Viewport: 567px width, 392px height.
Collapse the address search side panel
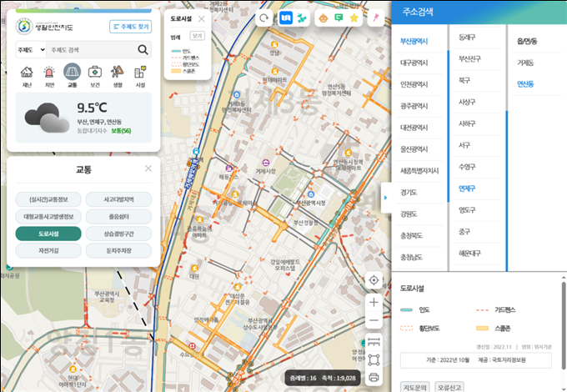point(384,197)
